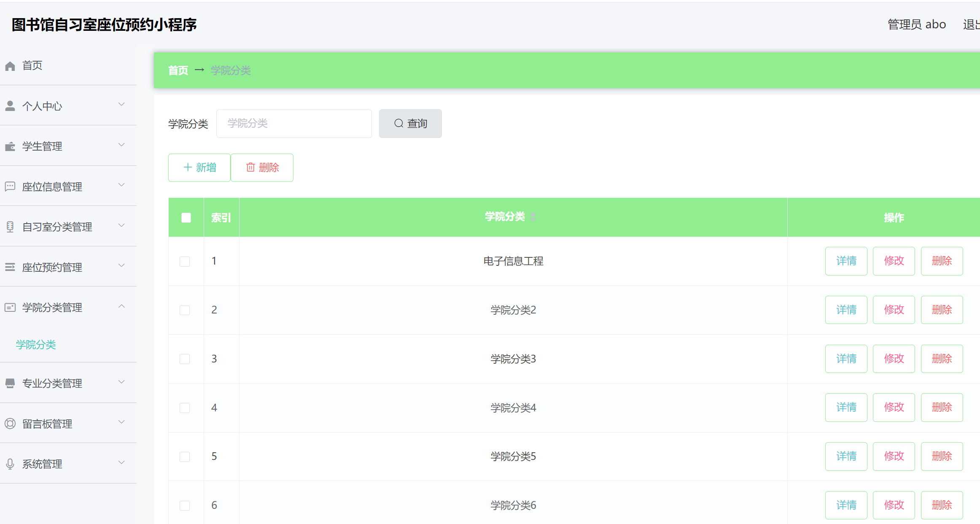Click the 查询 search button

410,124
